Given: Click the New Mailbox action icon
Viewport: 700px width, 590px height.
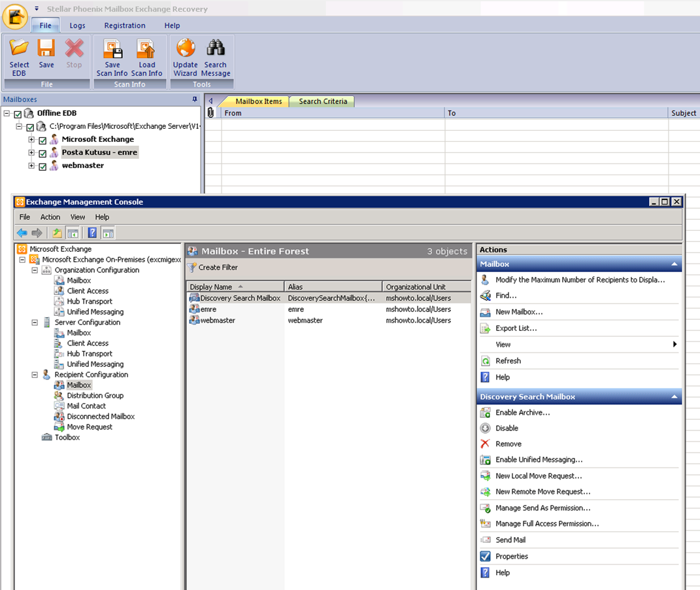Looking at the screenshot, I should pyautogui.click(x=485, y=312).
